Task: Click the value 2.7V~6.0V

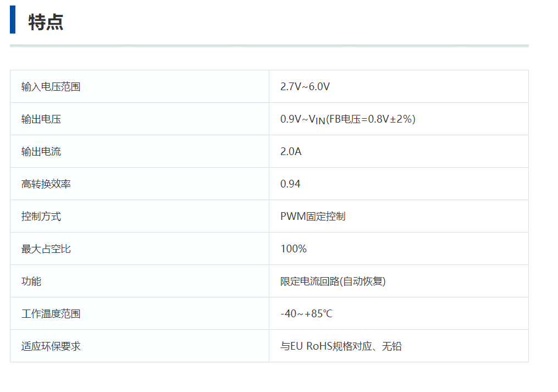Action: 304,86
